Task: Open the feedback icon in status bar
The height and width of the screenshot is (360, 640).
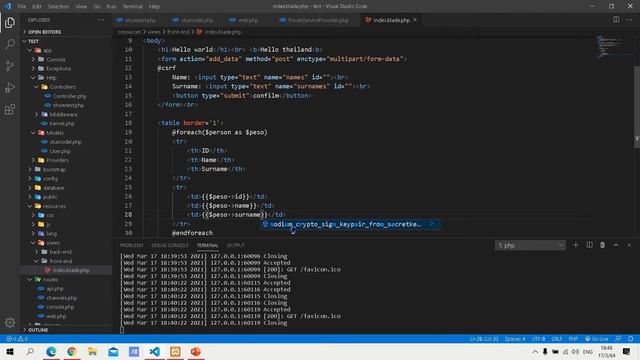Action: (618, 339)
